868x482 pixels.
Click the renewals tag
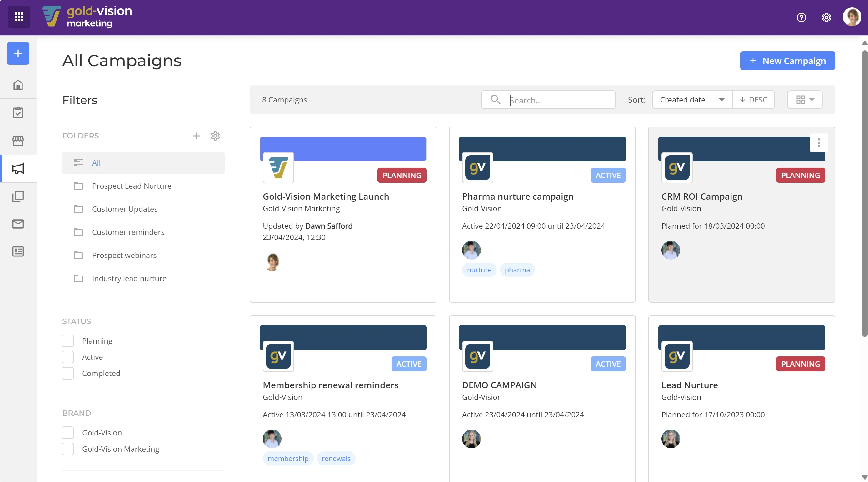pos(336,458)
